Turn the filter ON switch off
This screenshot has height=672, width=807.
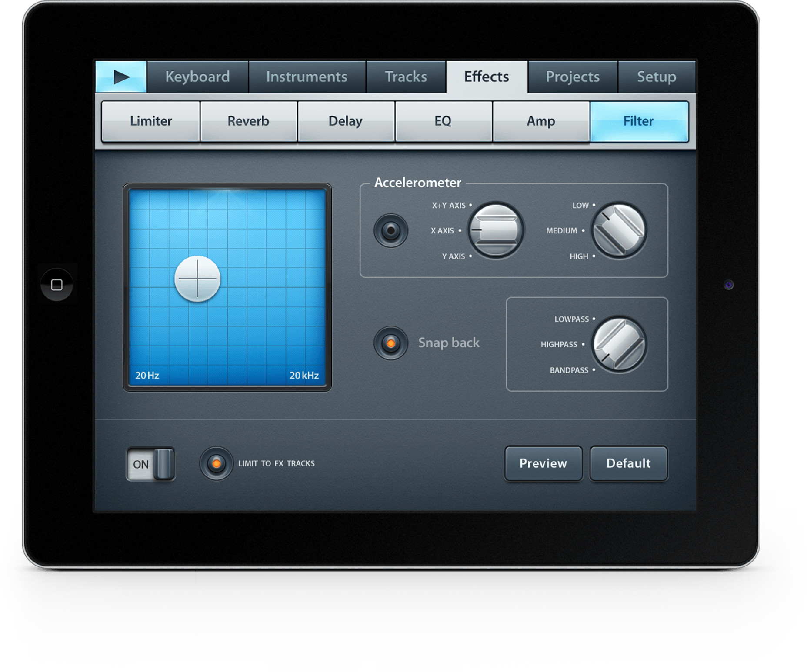pyautogui.click(x=150, y=464)
